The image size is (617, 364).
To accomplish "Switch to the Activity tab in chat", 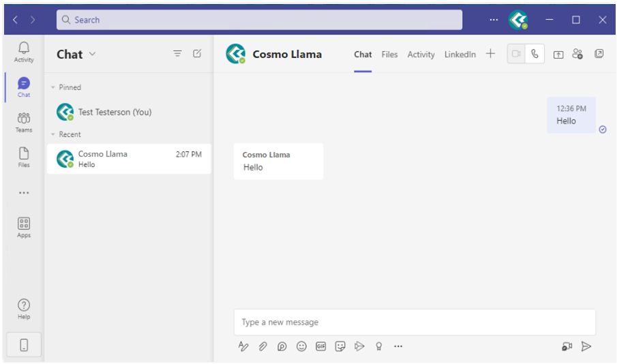I will click(421, 55).
